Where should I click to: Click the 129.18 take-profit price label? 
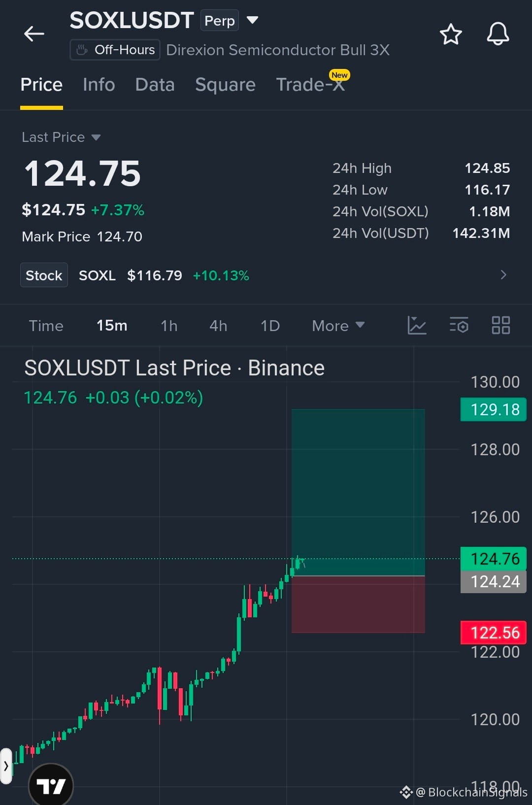(x=493, y=409)
